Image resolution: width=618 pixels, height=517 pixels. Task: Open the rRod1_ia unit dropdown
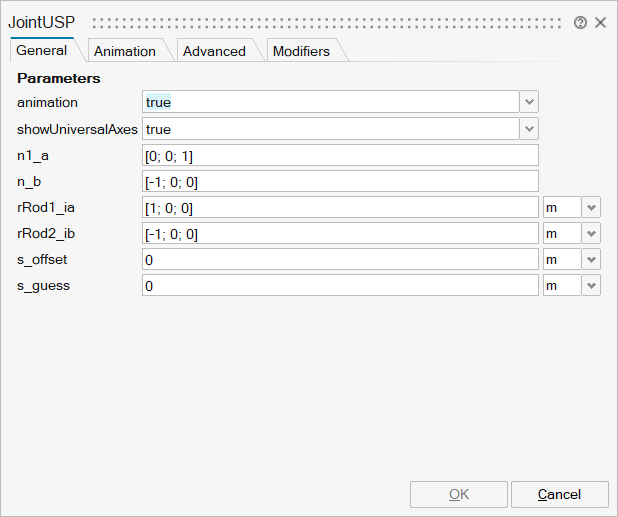591,207
